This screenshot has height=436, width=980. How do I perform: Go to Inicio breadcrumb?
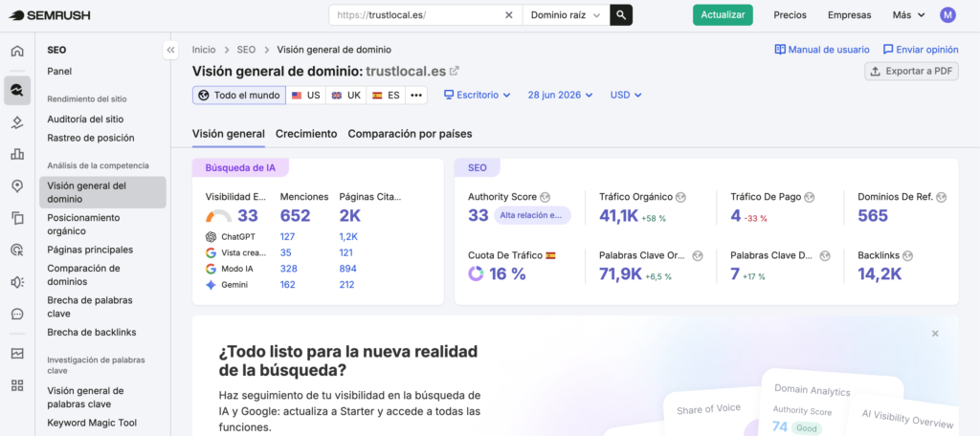click(204, 50)
